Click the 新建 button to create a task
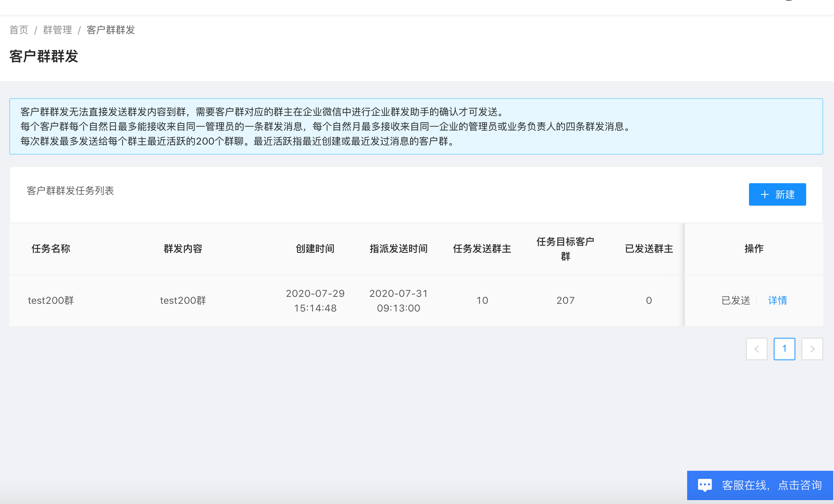This screenshot has width=834, height=504. (777, 194)
